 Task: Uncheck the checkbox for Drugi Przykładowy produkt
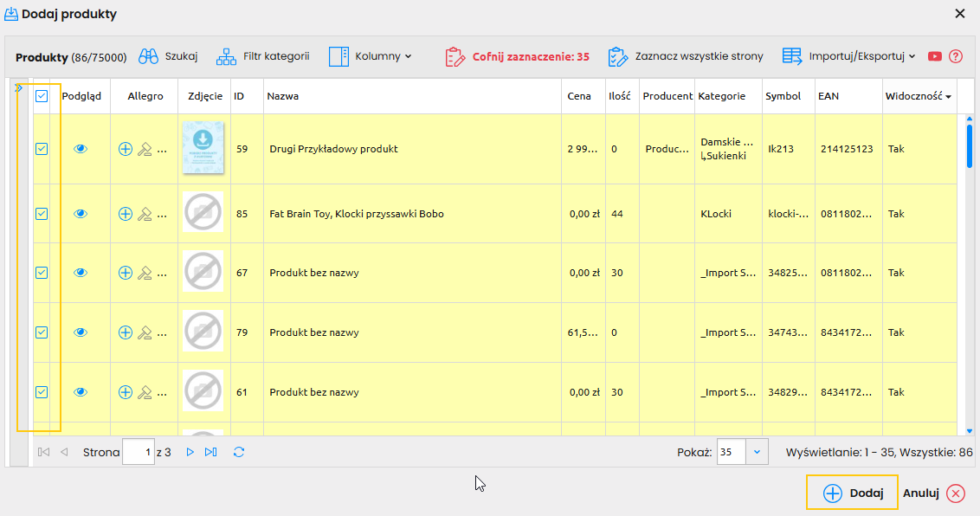(x=42, y=149)
